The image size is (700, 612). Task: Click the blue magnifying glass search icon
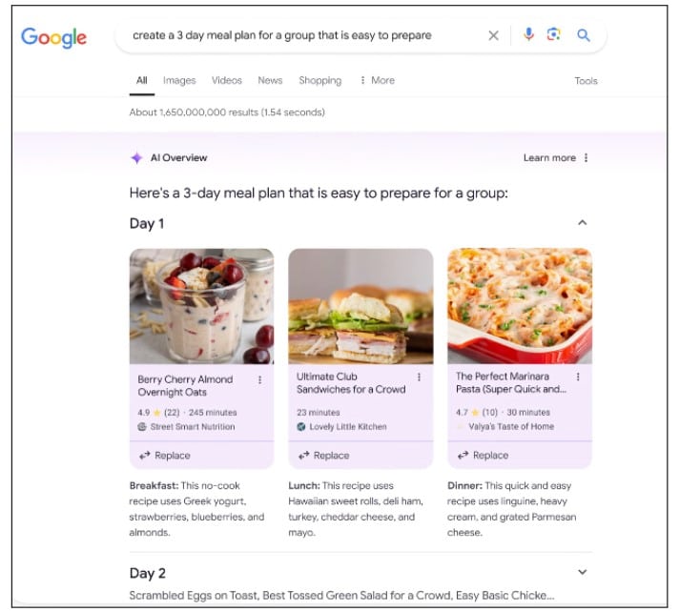(584, 35)
